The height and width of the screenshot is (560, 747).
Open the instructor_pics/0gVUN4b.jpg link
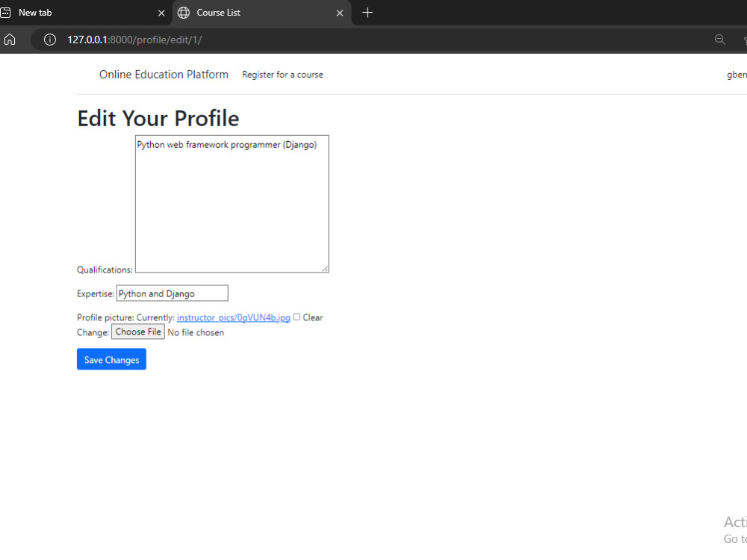click(x=233, y=317)
